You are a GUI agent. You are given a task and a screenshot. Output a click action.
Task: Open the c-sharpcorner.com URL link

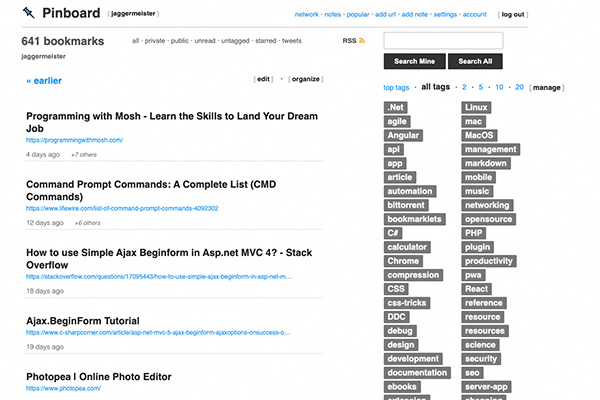[158, 332]
